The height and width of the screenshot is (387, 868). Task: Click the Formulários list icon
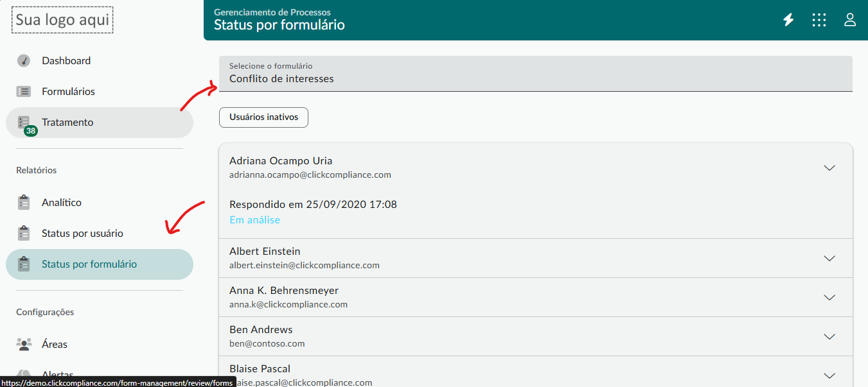pyautogui.click(x=24, y=92)
